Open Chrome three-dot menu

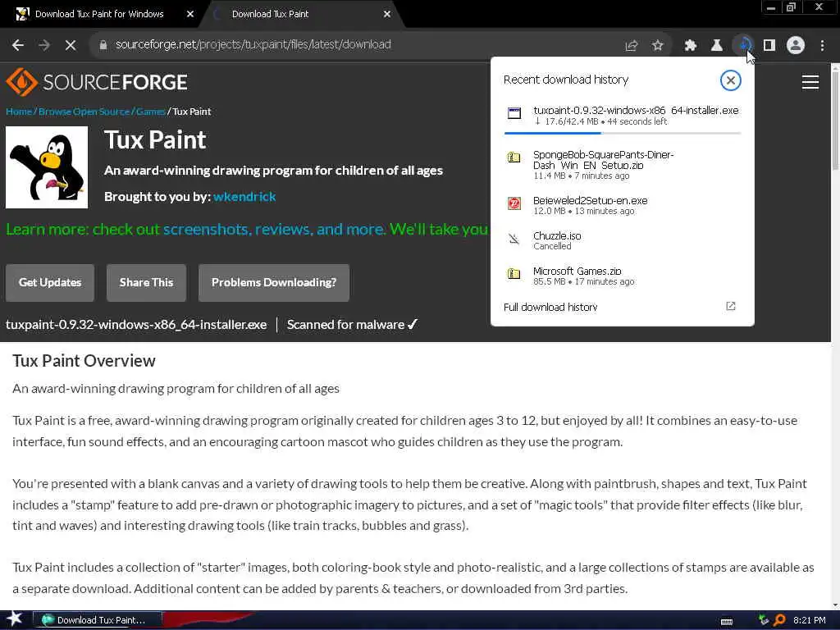(x=822, y=46)
